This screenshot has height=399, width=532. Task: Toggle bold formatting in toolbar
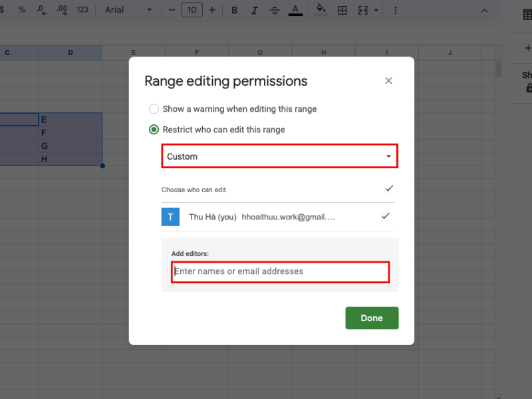point(234,11)
